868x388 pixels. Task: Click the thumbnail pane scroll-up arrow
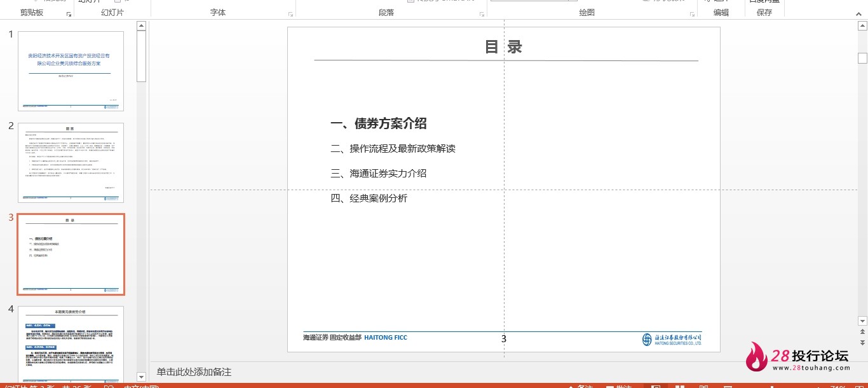(142, 26)
